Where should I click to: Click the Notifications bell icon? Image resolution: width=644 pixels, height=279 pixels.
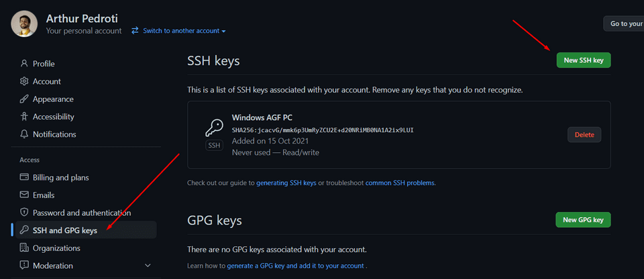click(25, 134)
